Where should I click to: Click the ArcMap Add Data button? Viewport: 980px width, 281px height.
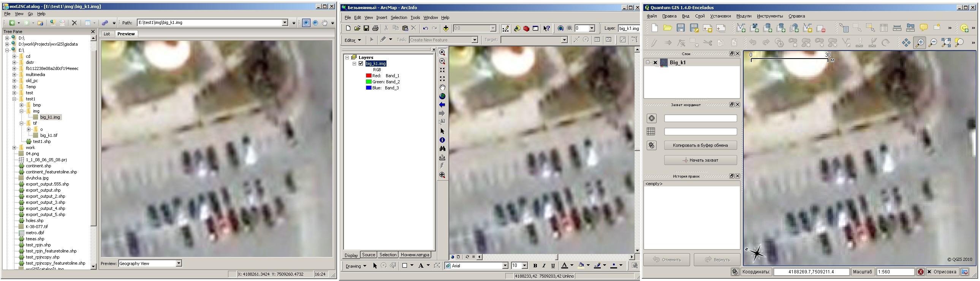(445, 28)
